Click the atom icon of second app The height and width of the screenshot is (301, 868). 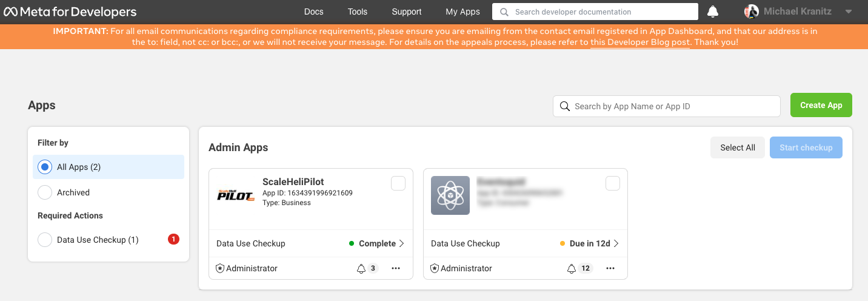coord(450,195)
